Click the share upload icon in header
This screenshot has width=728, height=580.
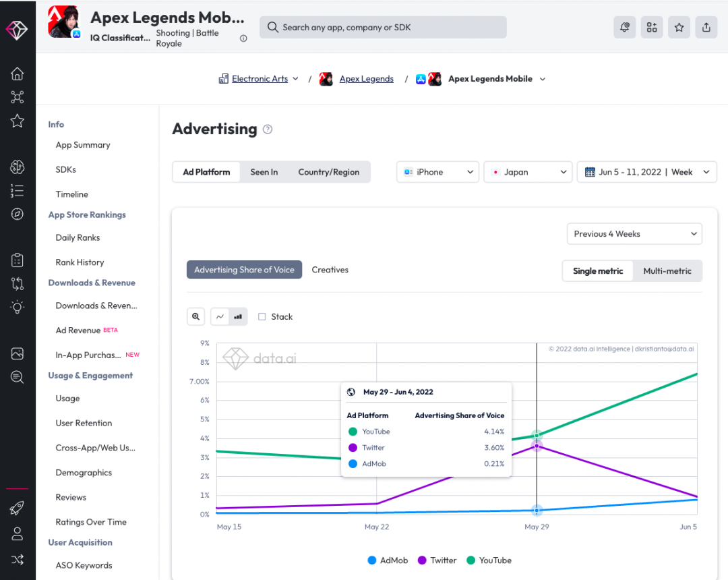[706, 27]
